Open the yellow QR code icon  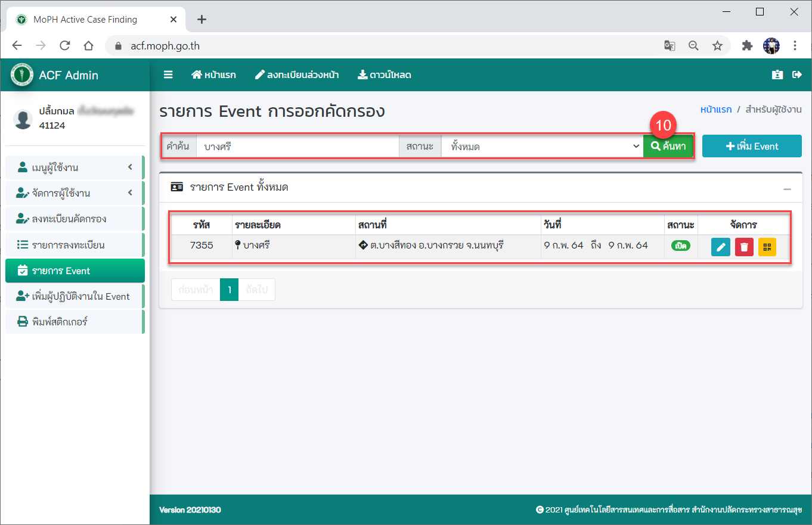[767, 247]
